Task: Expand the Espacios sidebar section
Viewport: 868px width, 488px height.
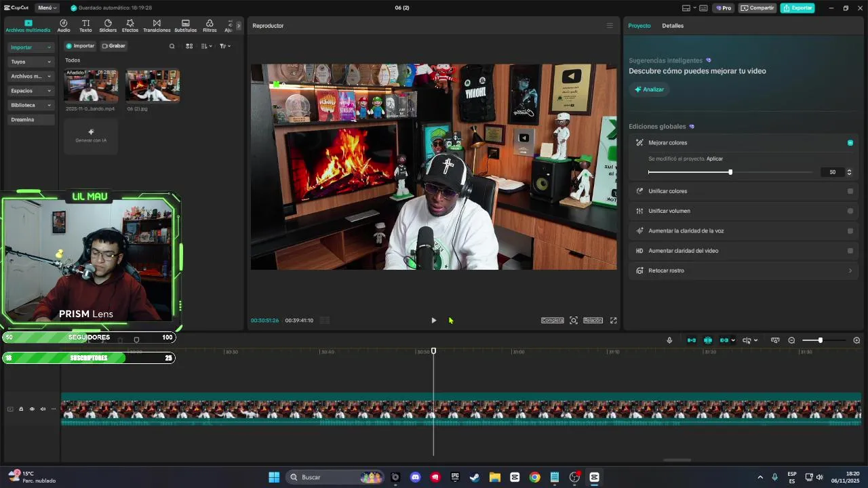Action: [x=31, y=91]
